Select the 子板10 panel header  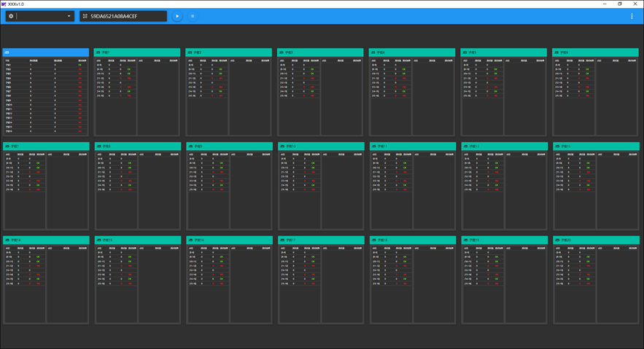321,146
